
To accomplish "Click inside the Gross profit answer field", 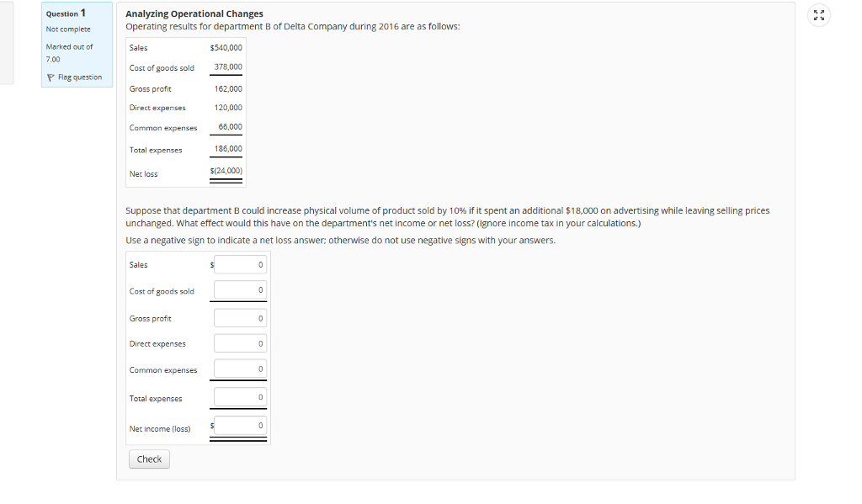I will coord(240,317).
